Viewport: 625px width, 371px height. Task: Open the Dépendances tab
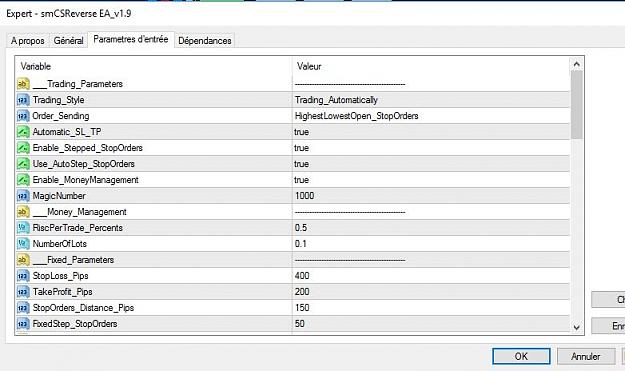[x=204, y=41]
